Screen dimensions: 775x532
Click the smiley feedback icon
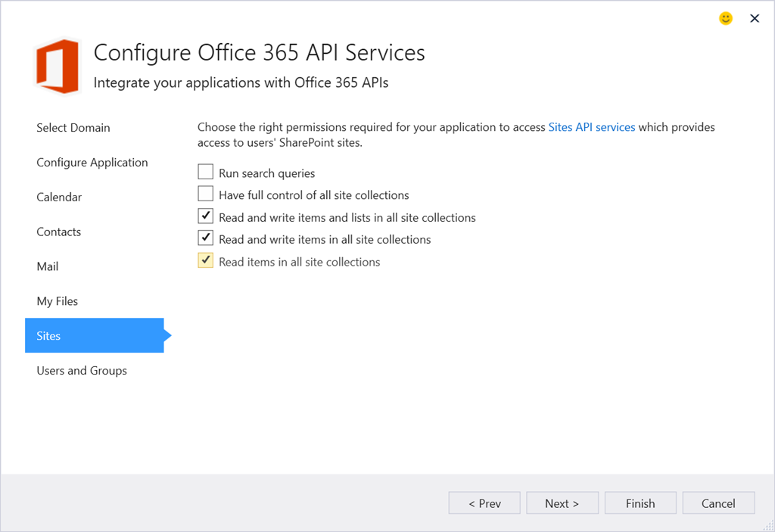point(725,19)
